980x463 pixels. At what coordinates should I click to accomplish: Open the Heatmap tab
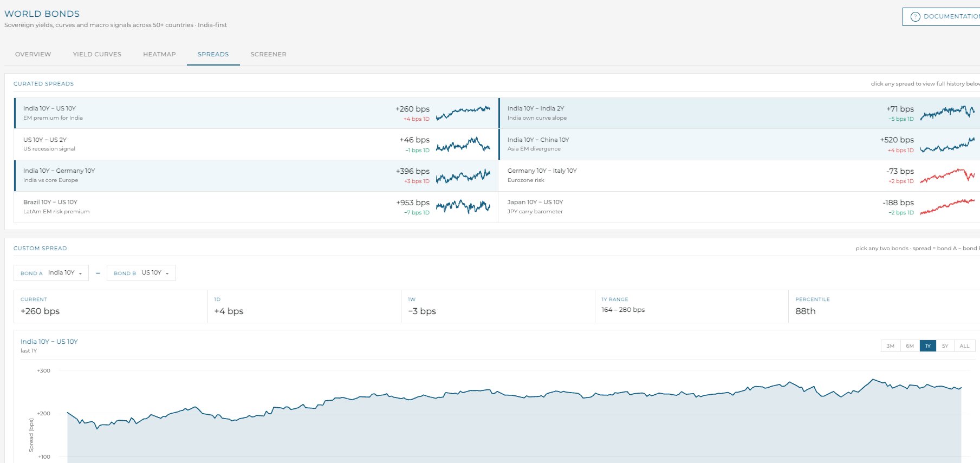(159, 54)
